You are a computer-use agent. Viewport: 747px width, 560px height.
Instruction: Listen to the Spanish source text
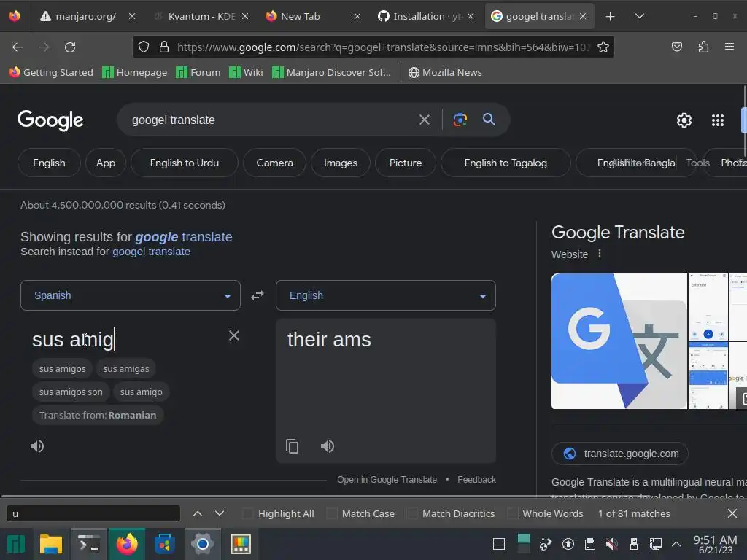37,446
